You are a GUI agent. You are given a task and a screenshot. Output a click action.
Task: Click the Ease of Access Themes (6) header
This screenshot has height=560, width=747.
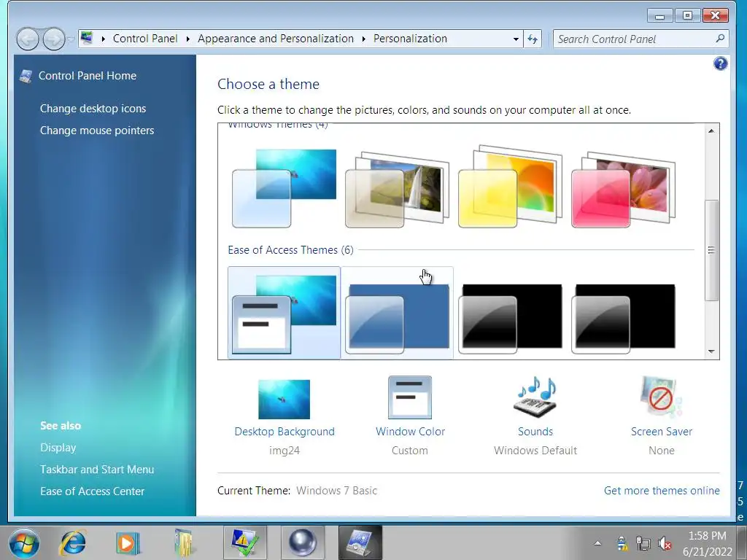[x=290, y=250]
